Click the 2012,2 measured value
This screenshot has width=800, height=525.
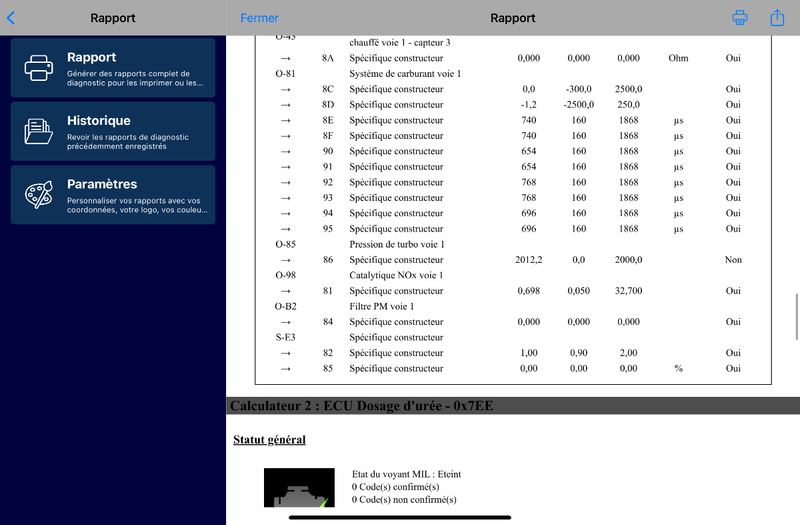pos(529,260)
